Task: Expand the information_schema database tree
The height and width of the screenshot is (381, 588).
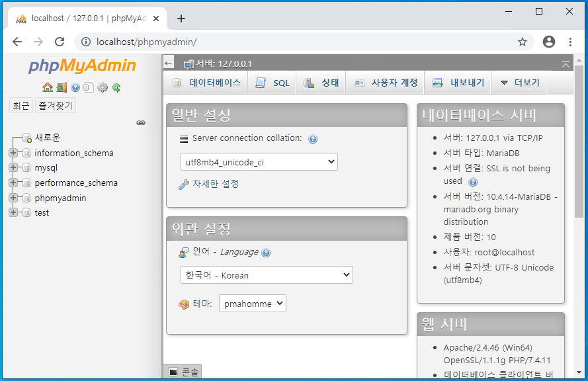Action: [13, 153]
